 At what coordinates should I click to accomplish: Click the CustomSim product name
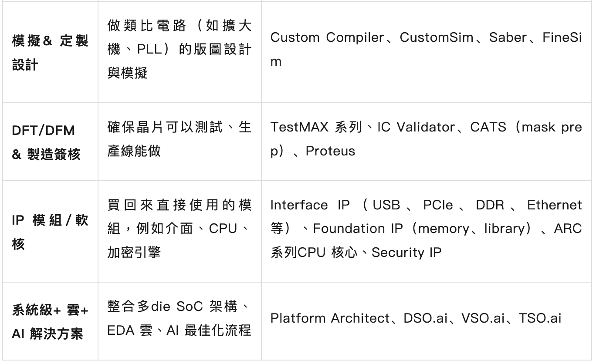pyautogui.click(x=436, y=38)
